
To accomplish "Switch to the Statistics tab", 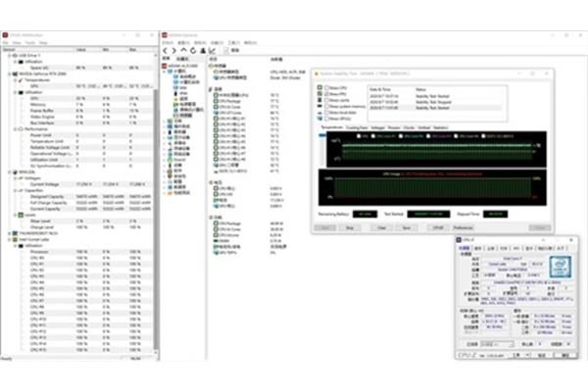I will 441,128.
